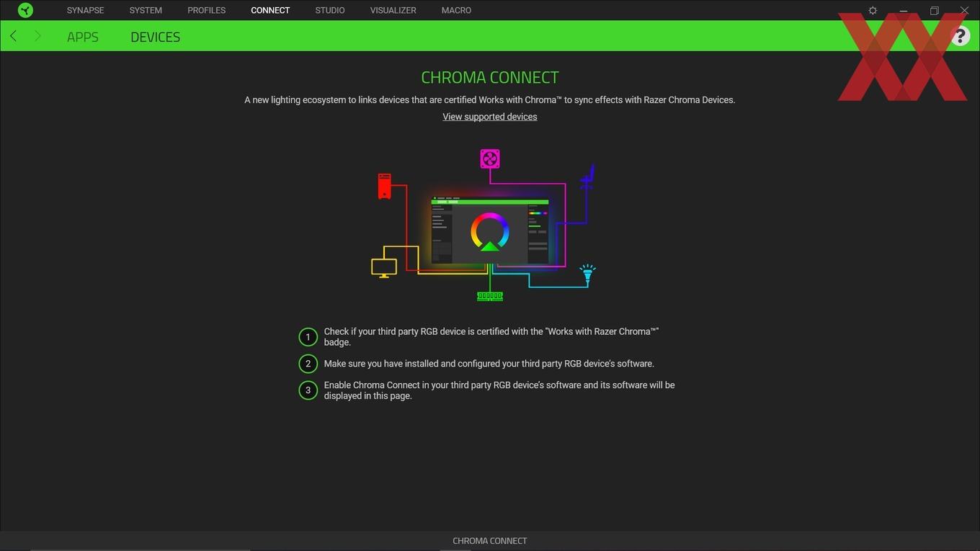Screen dimensions: 980x551
Task: Click the Razer logo icon
Action: click(25, 10)
